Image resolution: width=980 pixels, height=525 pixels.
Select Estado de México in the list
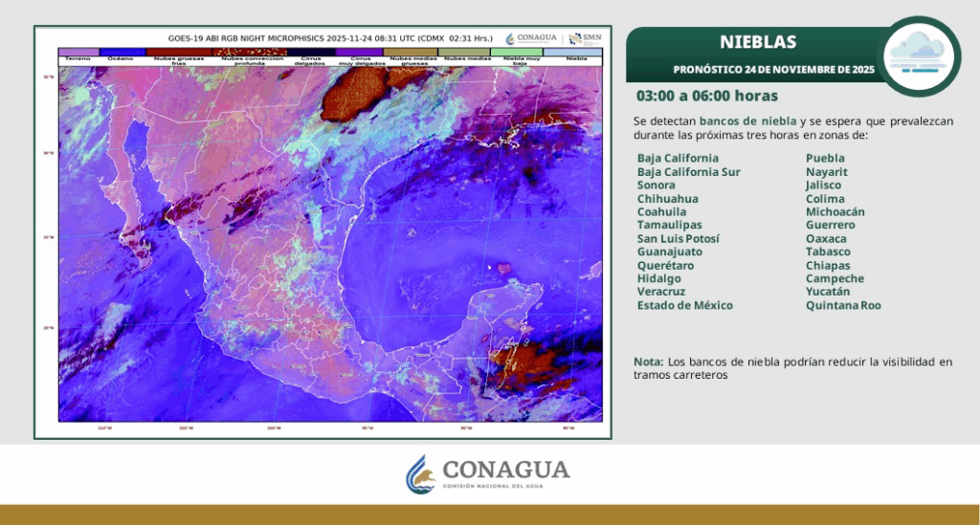point(684,305)
